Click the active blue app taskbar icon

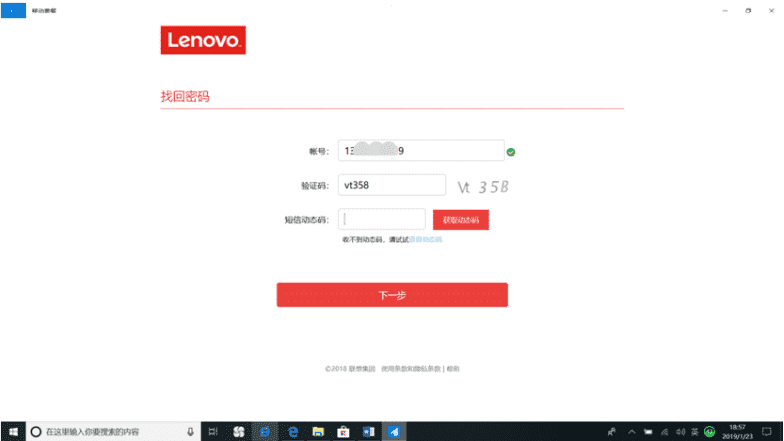(394, 432)
